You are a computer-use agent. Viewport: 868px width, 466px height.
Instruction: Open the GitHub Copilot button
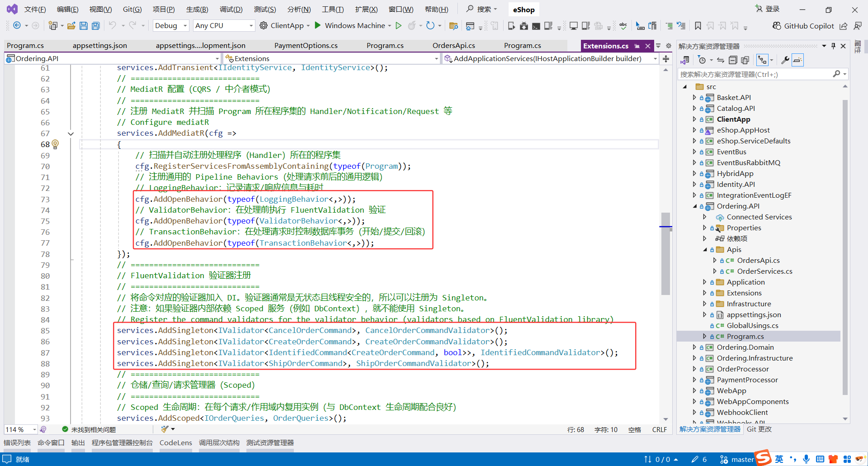pos(803,26)
